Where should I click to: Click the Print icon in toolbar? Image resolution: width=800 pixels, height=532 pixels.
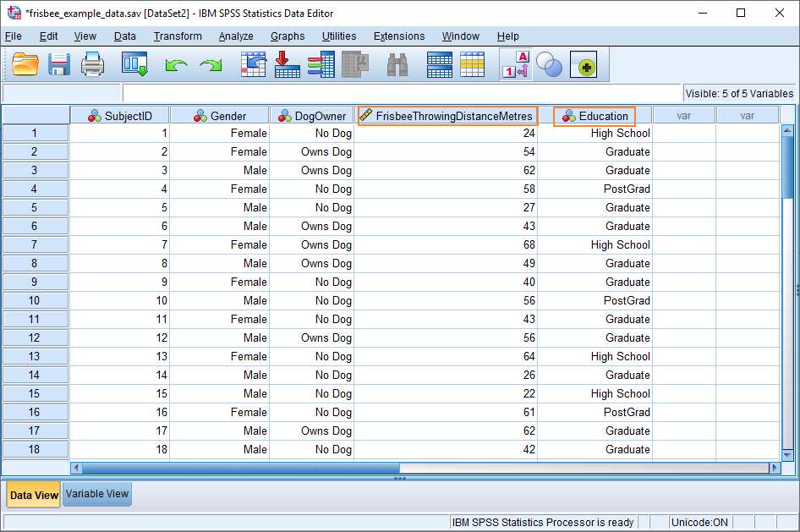pos(92,65)
